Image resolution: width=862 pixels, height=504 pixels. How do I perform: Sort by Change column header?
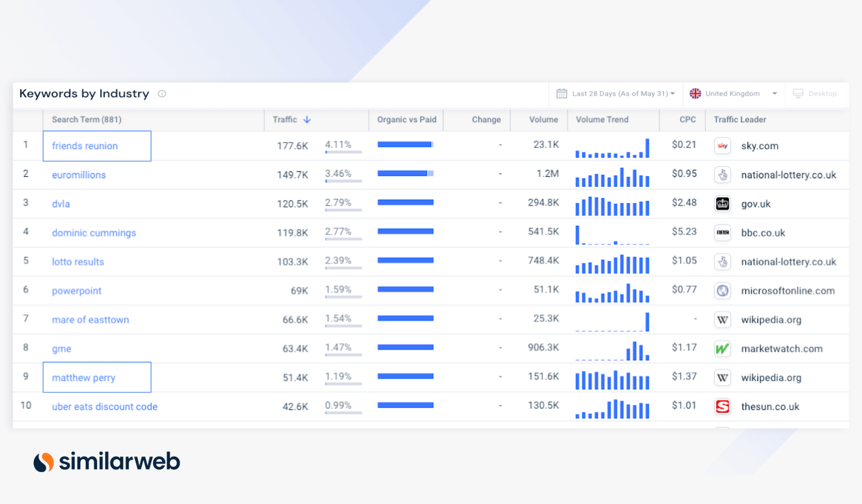tap(486, 120)
